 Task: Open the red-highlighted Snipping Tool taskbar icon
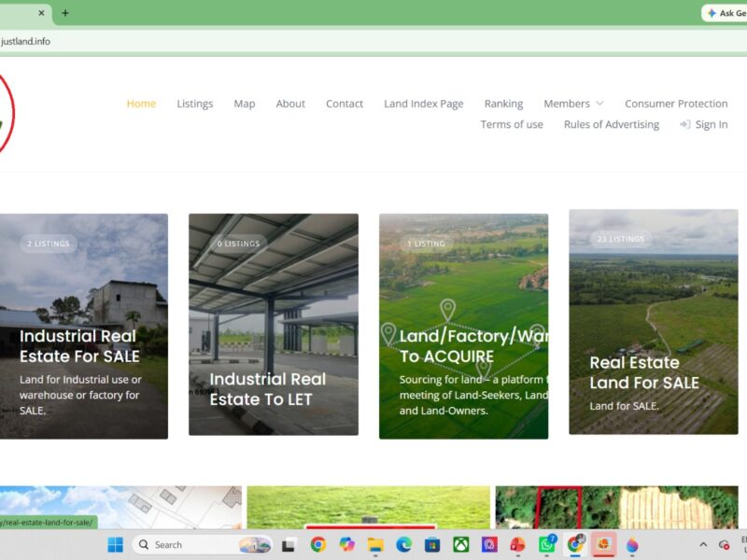(x=603, y=544)
